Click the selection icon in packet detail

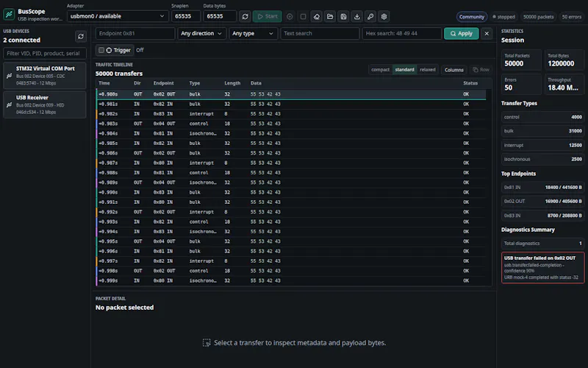click(x=207, y=342)
